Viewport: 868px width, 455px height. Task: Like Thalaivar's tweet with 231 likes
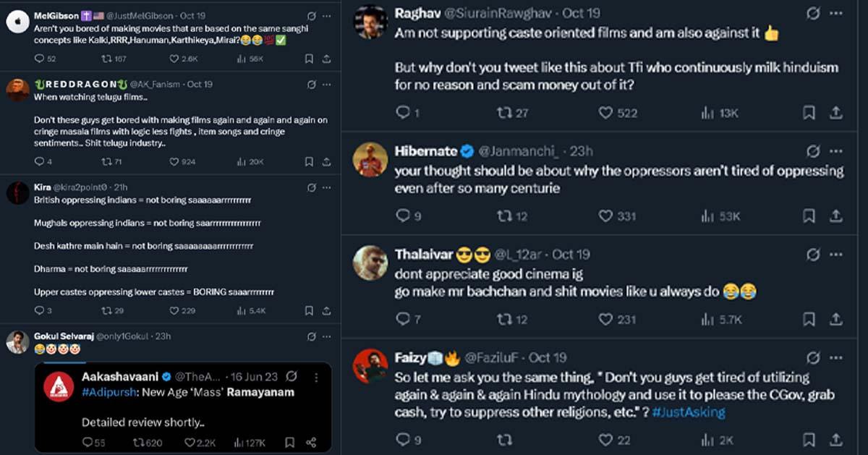click(x=606, y=319)
